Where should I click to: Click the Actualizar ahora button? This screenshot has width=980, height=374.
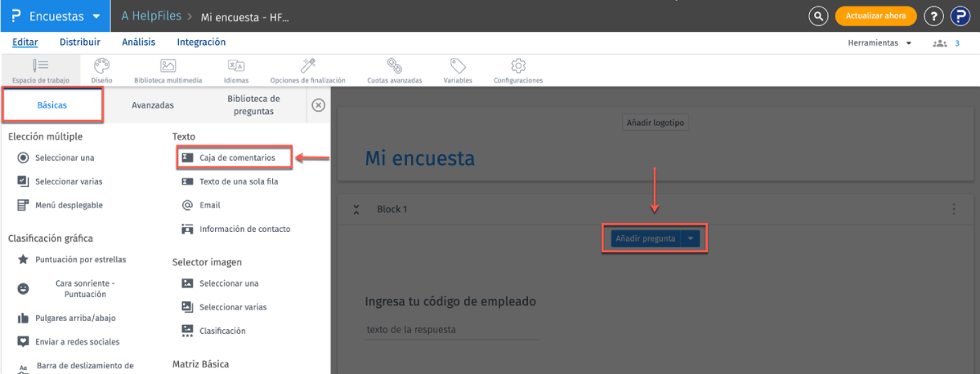(x=875, y=16)
